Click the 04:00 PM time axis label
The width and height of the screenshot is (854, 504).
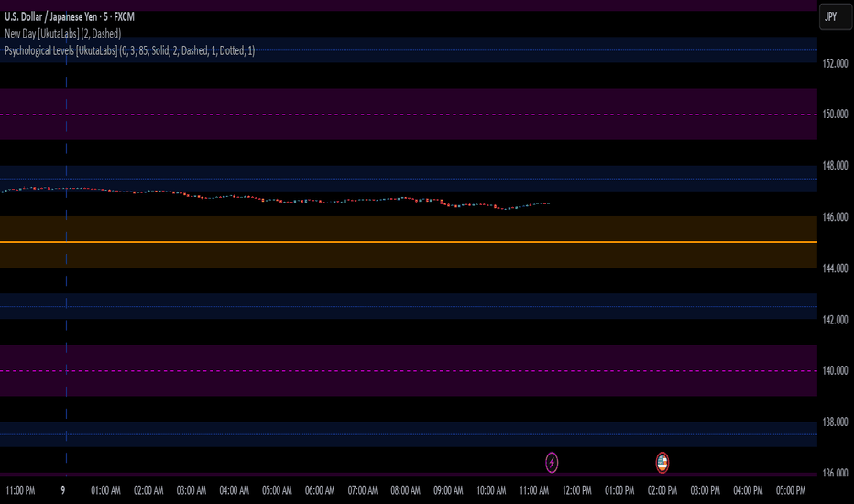tap(748, 490)
